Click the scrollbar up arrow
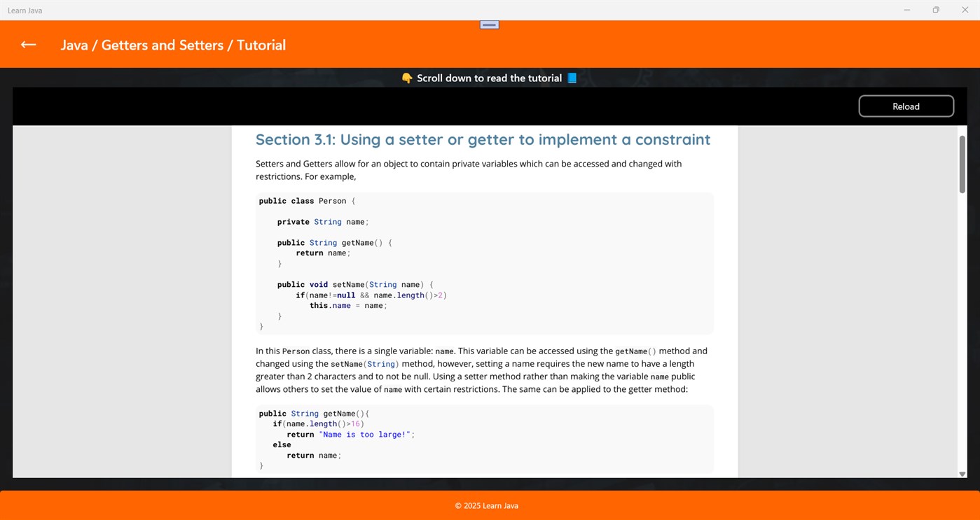This screenshot has height=520, width=980. coord(962,132)
